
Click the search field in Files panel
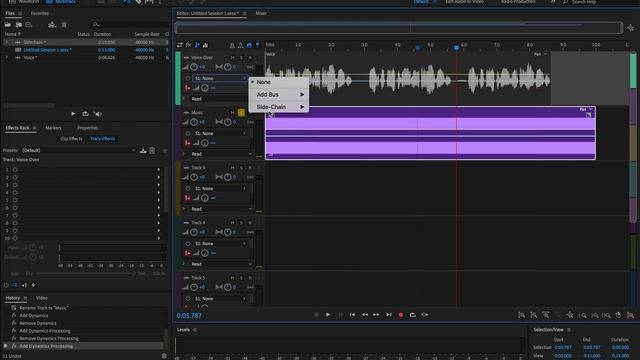(x=130, y=24)
